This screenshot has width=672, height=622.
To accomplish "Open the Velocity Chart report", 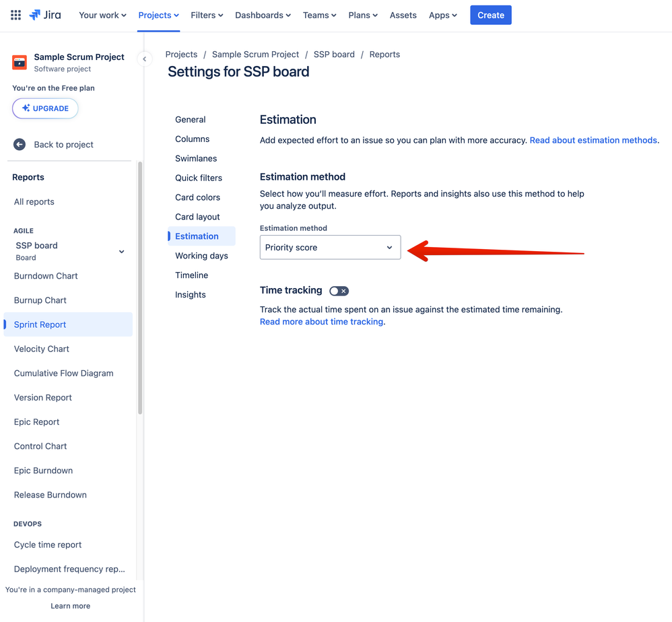I will click(42, 349).
